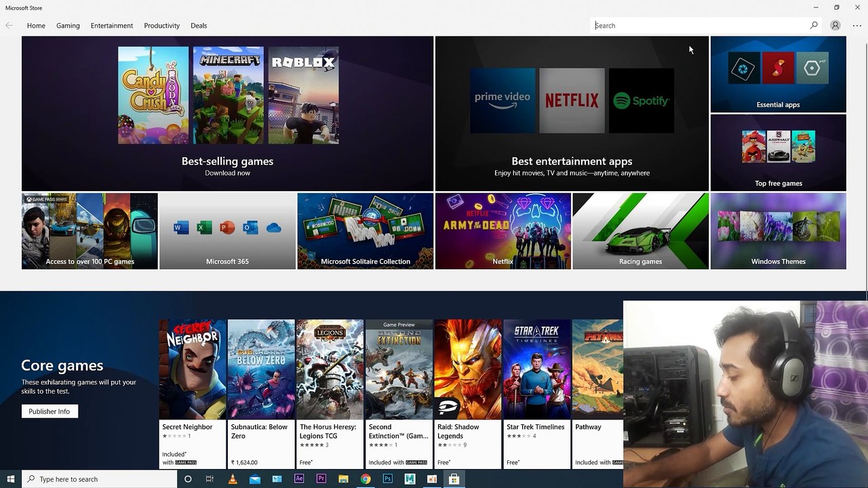Open the Mail app on taskbar
Screen dimensions: 868x488
point(254,479)
